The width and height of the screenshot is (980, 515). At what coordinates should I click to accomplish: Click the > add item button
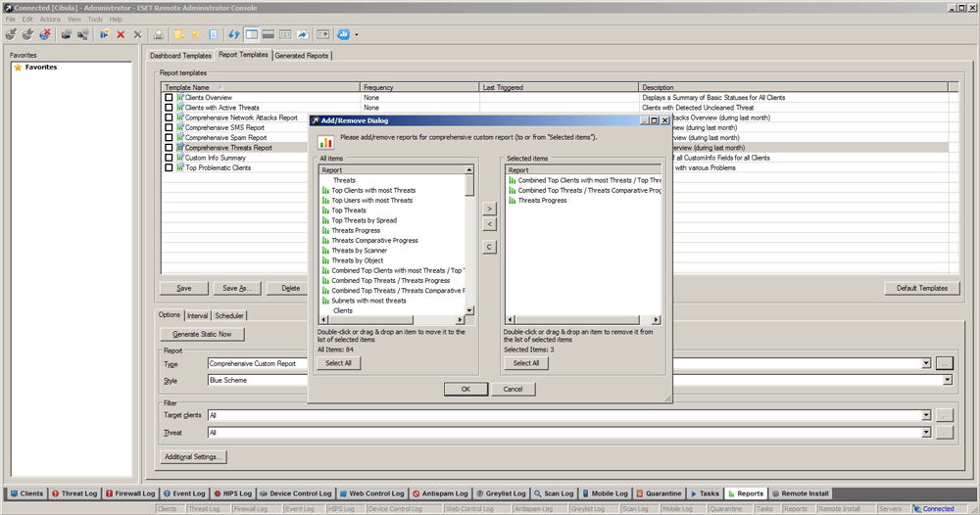coord(489,209)
